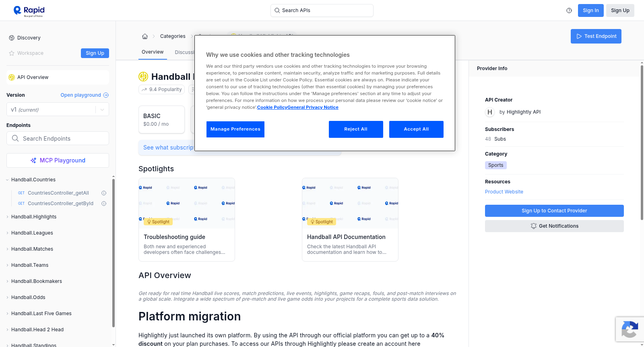The height and width of the screenshot is (347, 644).
Task: Click the Rapid logo in header
Action: tap(29, 11)
